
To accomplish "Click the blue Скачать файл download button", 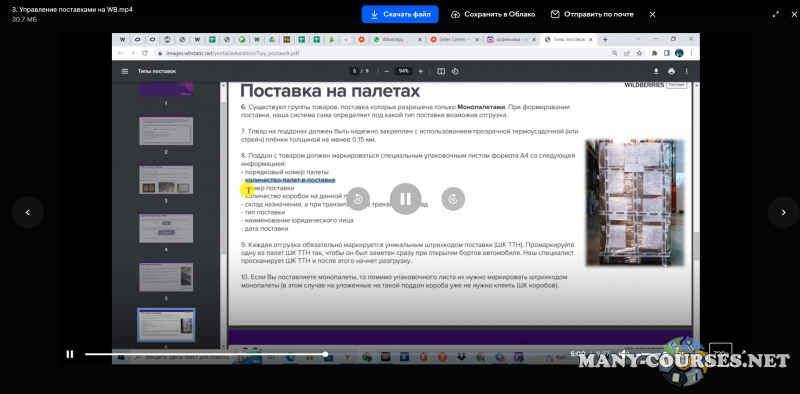I will (400, 14).
